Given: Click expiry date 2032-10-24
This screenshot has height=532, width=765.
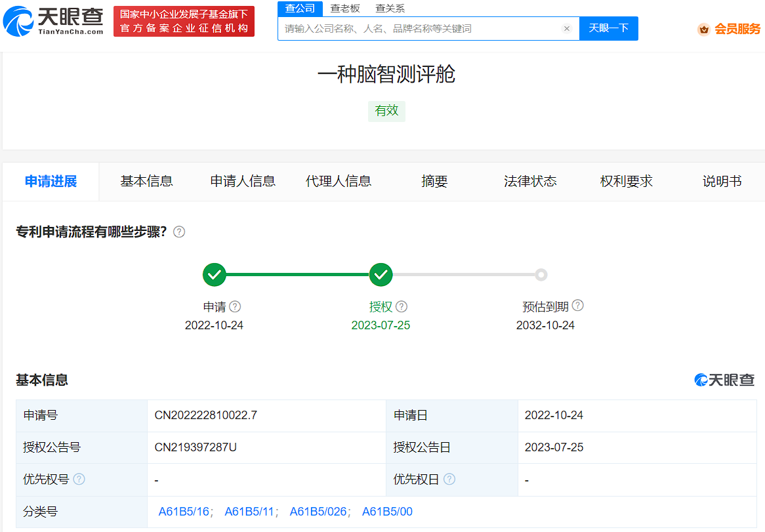Looking at the screenshot, I should pos(545,325).
